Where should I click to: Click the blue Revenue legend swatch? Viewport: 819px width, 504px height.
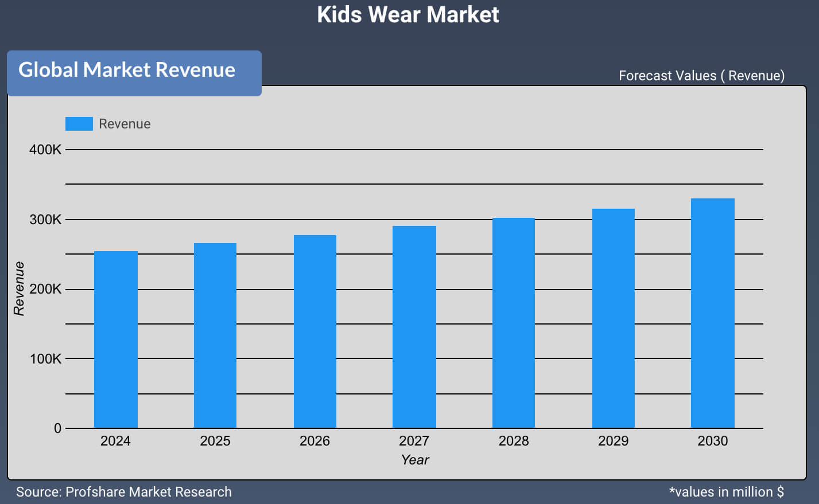tap(79, 124)
